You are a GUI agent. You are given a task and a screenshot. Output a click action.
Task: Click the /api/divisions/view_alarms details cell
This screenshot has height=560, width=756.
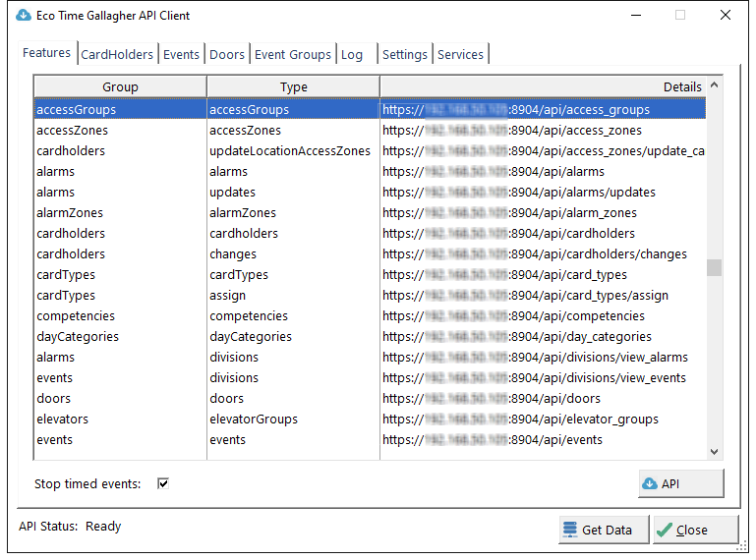[x=543, y=357]
